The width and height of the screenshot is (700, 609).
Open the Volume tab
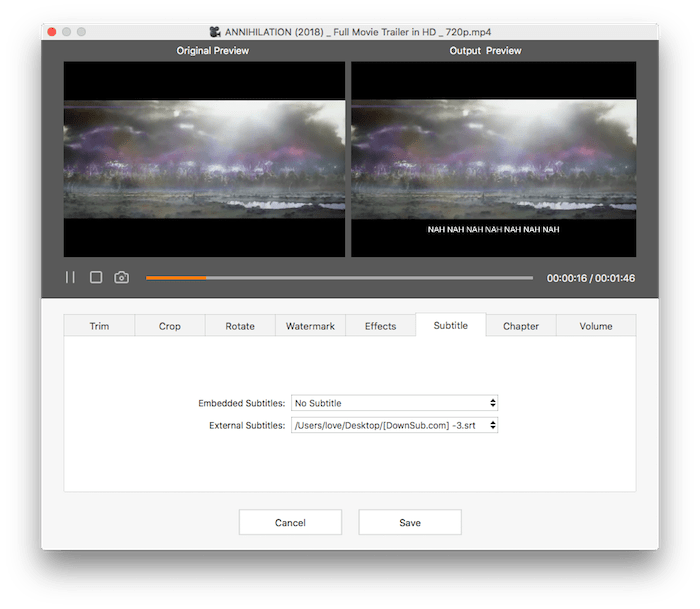(596, 325)
